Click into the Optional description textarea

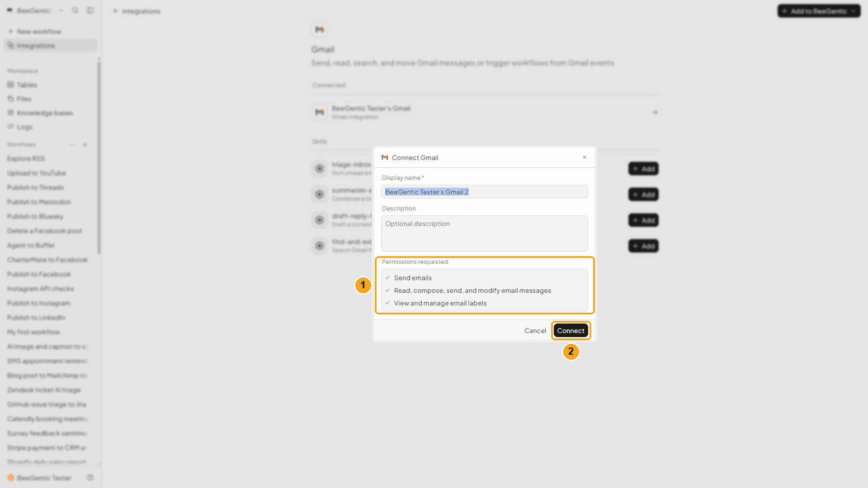(x=484, y=234)
